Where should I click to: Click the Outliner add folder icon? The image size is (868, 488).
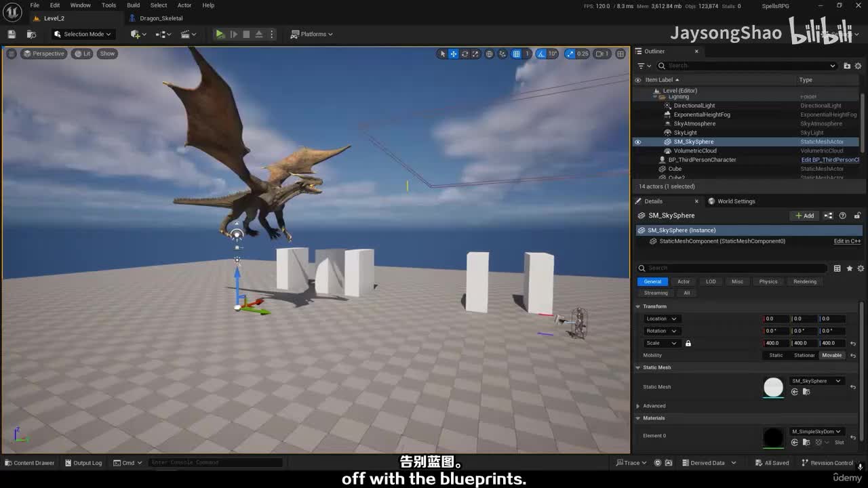point(847,66)
